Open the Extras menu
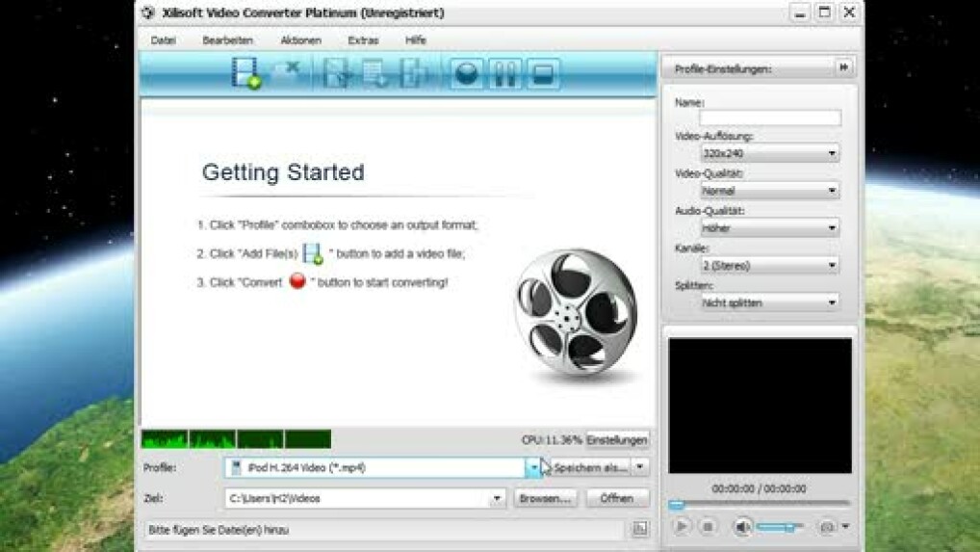The width and height of the screenshot is (980, 552). [x=363, y=40]
